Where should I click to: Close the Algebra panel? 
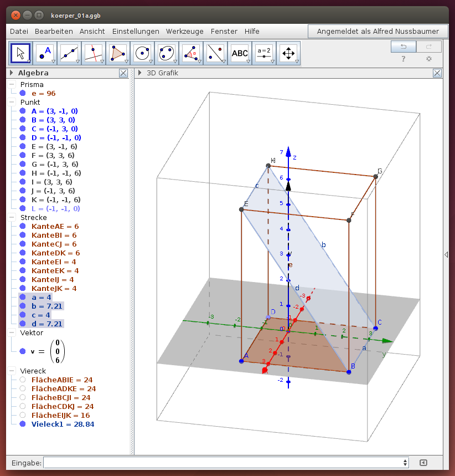(x=123, y=73)
